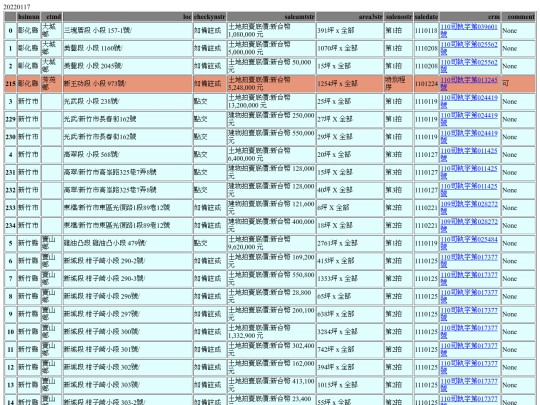The image size is (540, 405).
Task: Click the sale amount 413,100 cell in row 13
Action: tap(271, 385)
